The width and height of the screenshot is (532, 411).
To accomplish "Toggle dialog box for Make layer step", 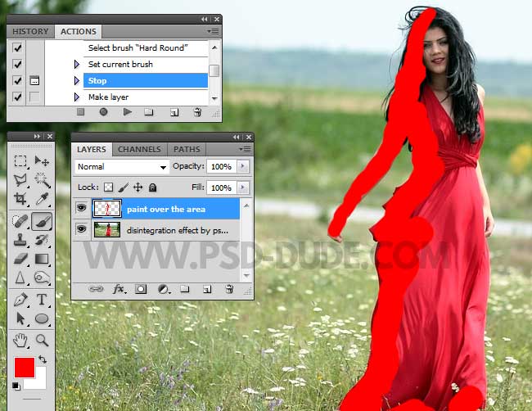I will coord(34,97).
